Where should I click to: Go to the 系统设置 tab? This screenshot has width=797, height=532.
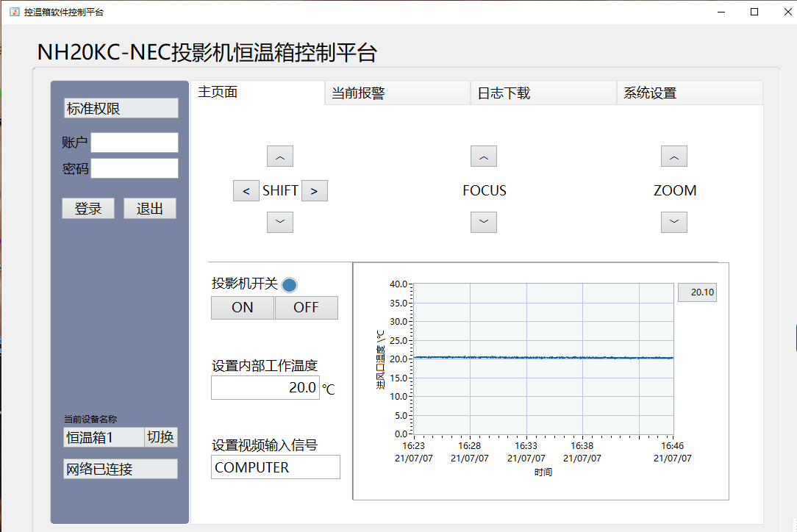tap(690, 93)
